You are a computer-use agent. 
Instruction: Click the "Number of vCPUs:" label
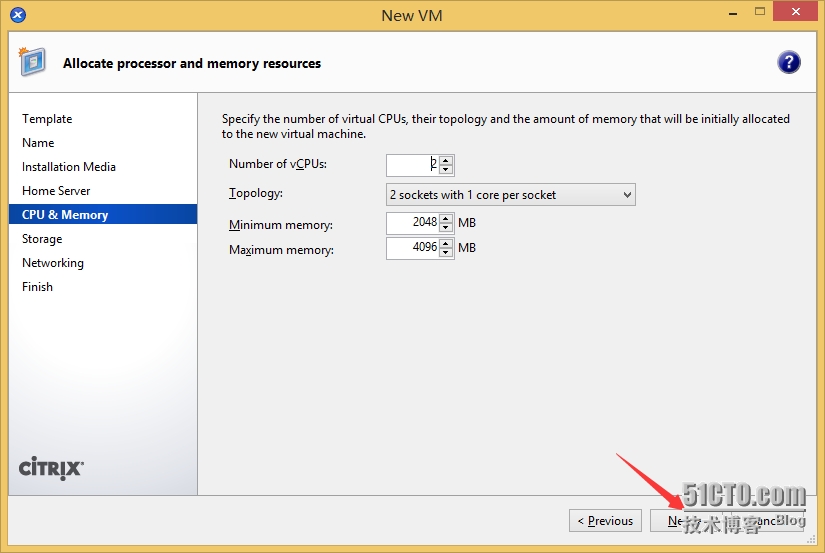tap(278, 164)
